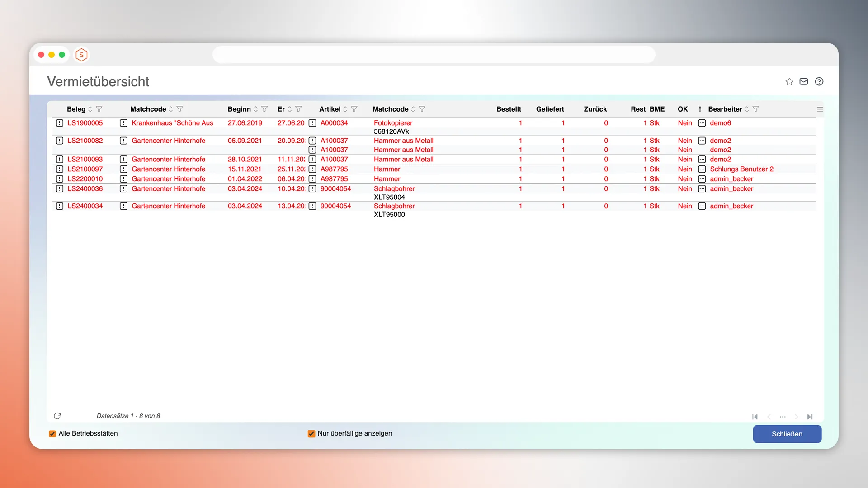Viewport: 868px width, 488px height.
Task: Open the envelope mail icon
Action: [804, 81]
